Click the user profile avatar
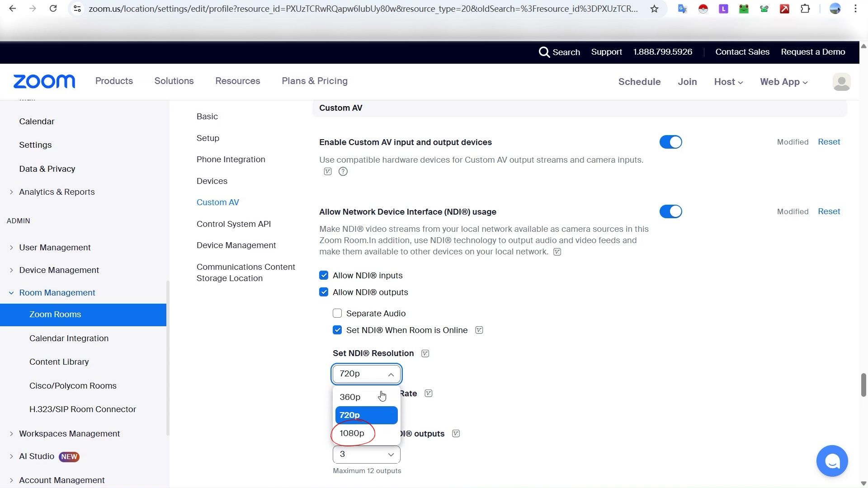Screen dimensions: 868x488 [x=841, y=82]
